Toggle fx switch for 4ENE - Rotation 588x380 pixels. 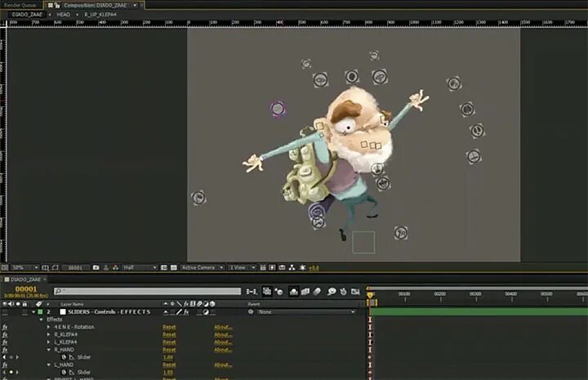pos(5,327)
